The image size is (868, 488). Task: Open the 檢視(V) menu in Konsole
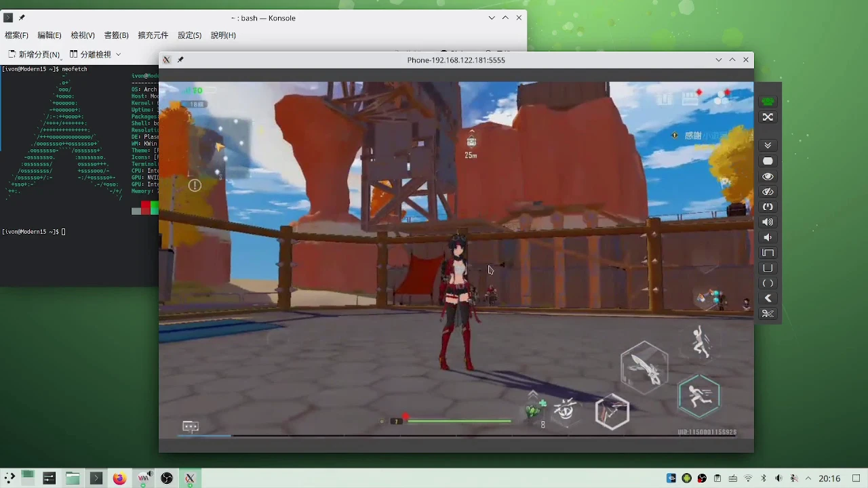(x=83, y=35)
